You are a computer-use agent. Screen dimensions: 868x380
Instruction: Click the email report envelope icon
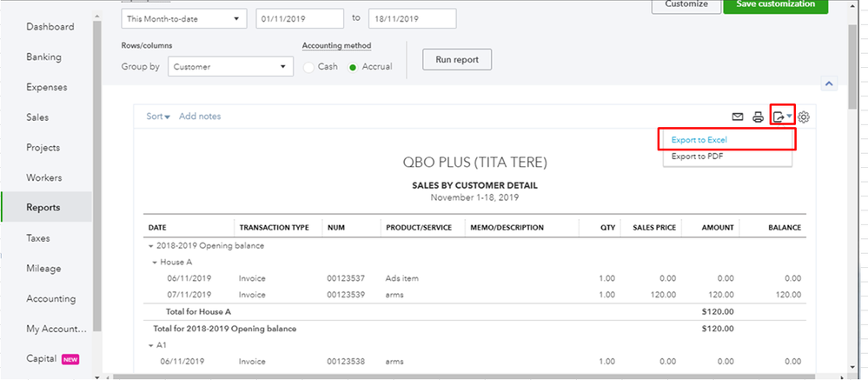pyautogui.click(x=738, y=117)
